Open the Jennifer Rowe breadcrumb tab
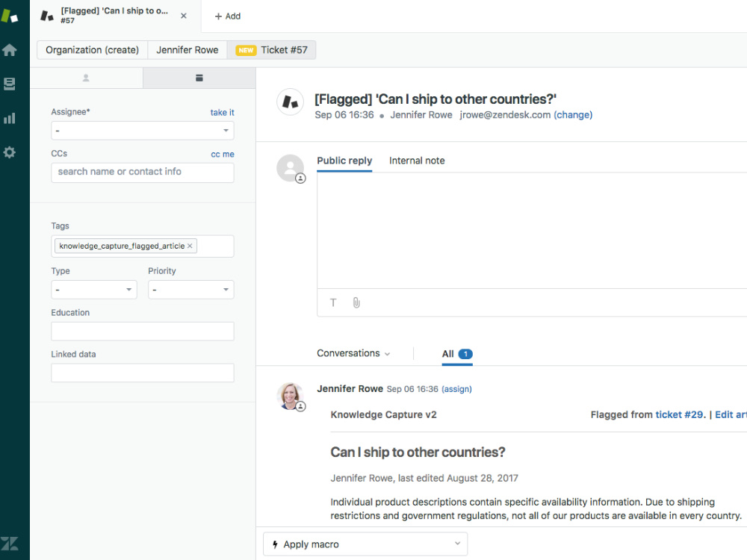 coord(187,50)
